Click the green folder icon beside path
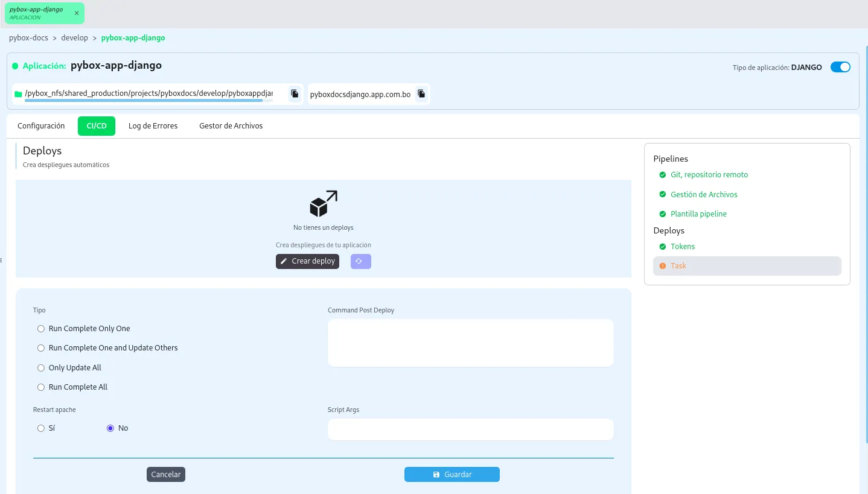Screen dimensions: 868x494 click(x=18, y=94)
